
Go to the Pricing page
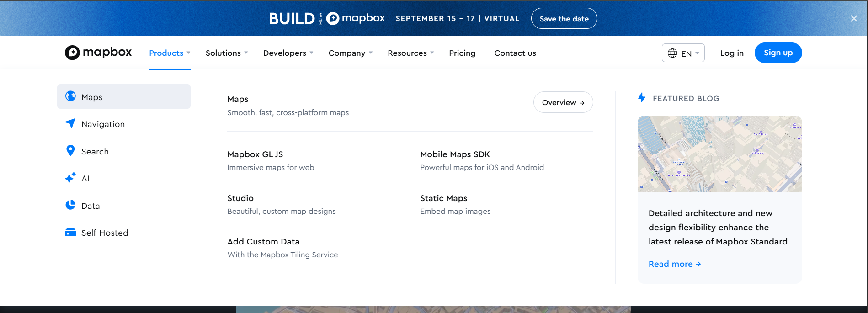tap(462, 53)
